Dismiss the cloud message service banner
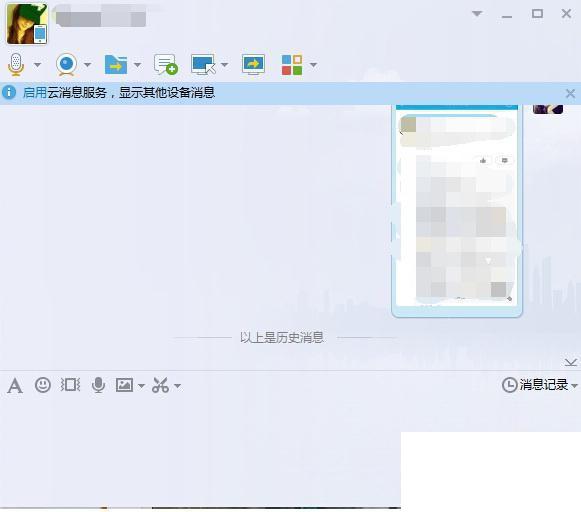Viewport: 581px width, 512px height. click(571, 93)
